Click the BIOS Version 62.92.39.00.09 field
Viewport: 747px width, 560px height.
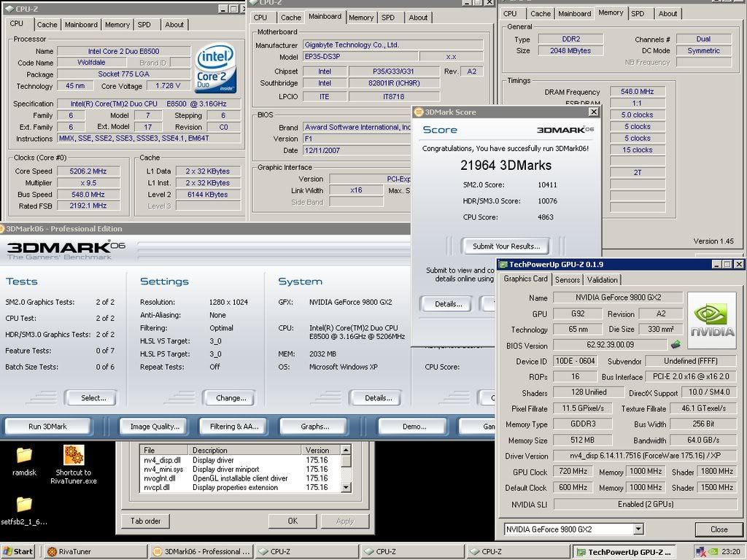[x=610, y=344]
